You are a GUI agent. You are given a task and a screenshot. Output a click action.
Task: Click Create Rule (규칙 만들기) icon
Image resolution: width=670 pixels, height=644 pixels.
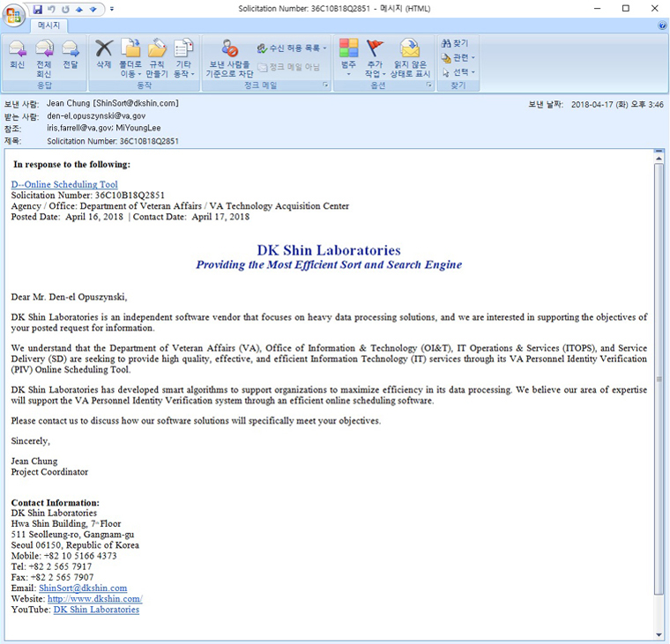tap(157, 55)
